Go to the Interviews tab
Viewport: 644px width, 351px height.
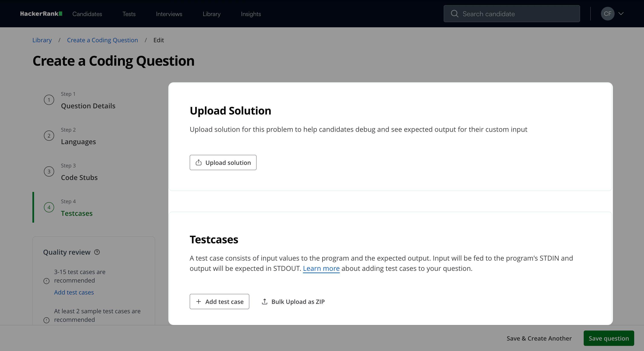[169, 14]
